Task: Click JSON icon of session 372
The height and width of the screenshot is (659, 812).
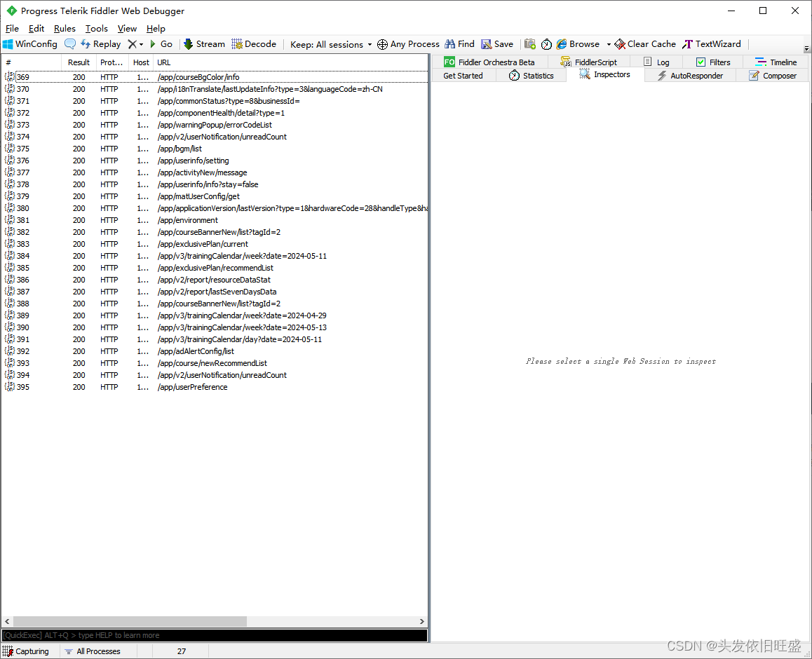Action: point(9,112)
